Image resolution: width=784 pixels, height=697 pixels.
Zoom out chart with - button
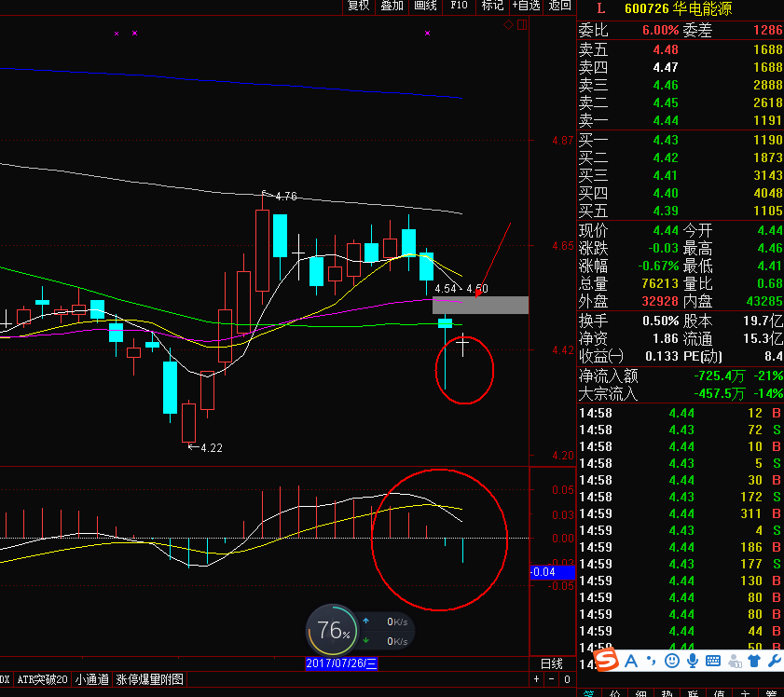[552, 679]
